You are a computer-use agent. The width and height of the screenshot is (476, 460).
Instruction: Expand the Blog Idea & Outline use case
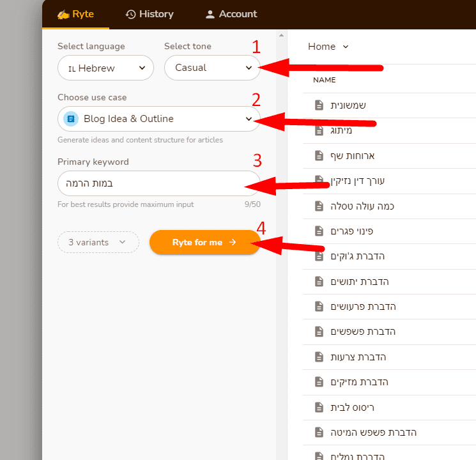tap(158, 119)
